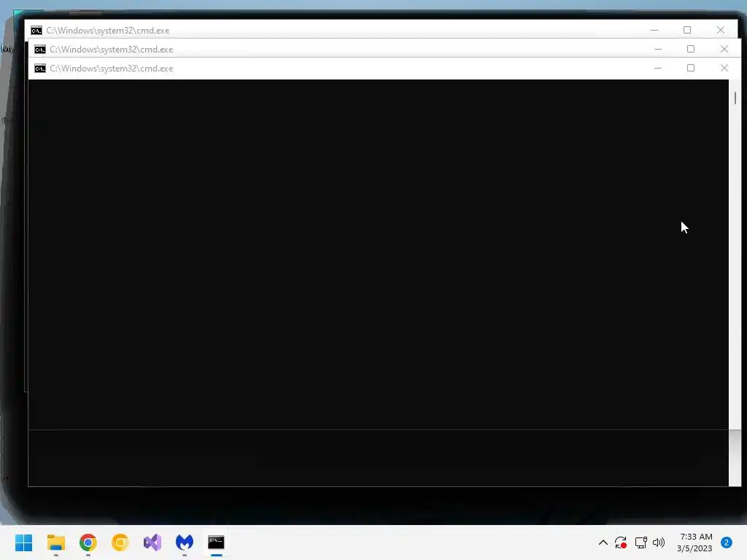Click the back cmd.exe window system icon

click(36, 31)
